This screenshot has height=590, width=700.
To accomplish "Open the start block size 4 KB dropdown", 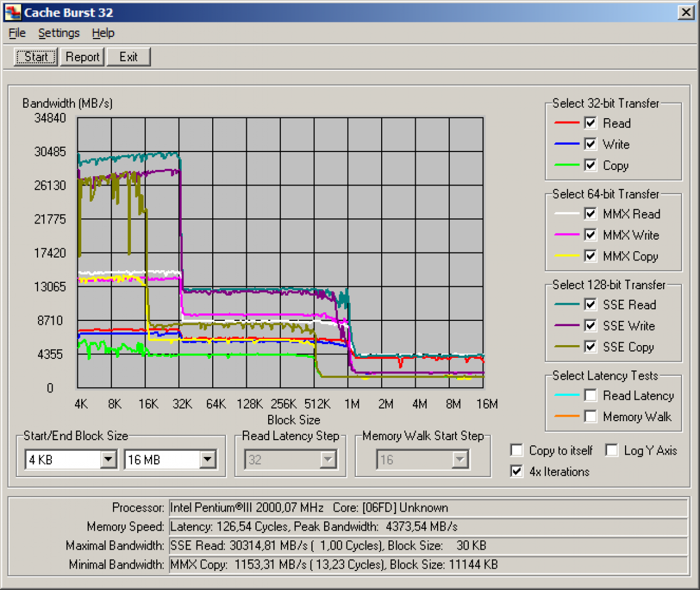I will [x=108, y=459].
